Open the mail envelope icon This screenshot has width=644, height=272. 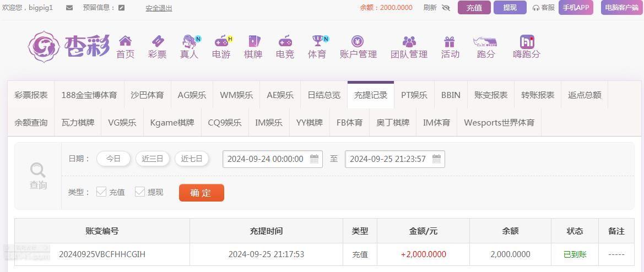tap(69, 7)
